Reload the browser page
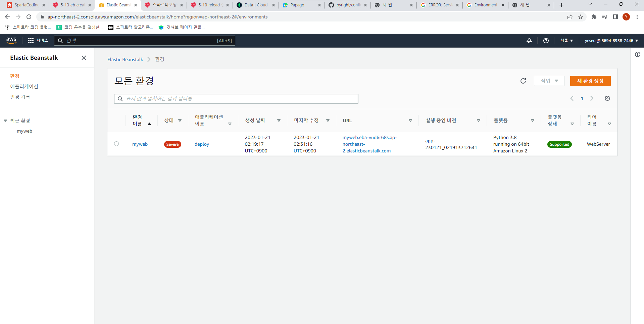Viewport: 644px width, 324px height. (x=29, y=17)
